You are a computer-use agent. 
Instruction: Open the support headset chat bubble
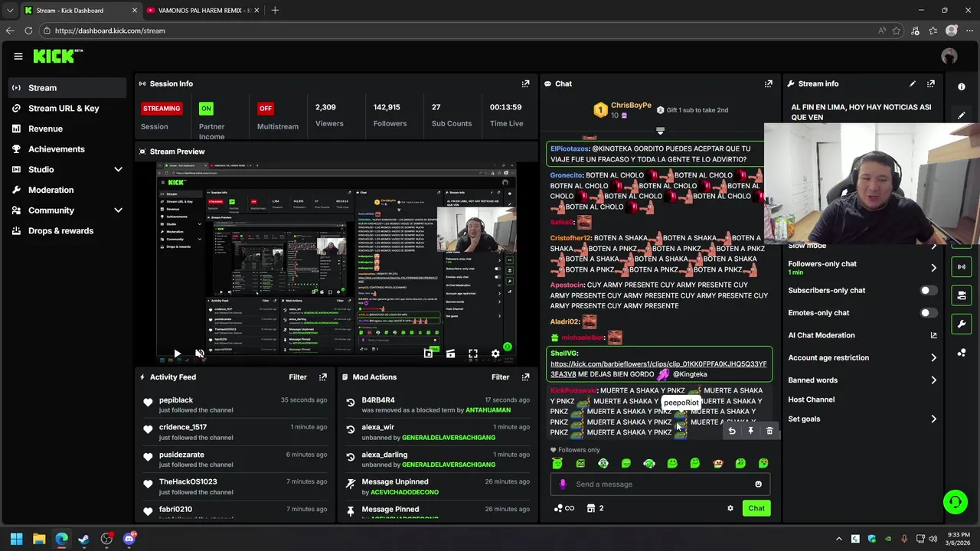[955, 502]
